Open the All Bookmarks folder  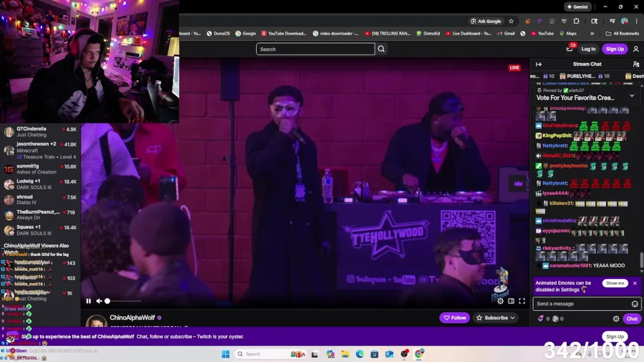[x=622, y=34]
